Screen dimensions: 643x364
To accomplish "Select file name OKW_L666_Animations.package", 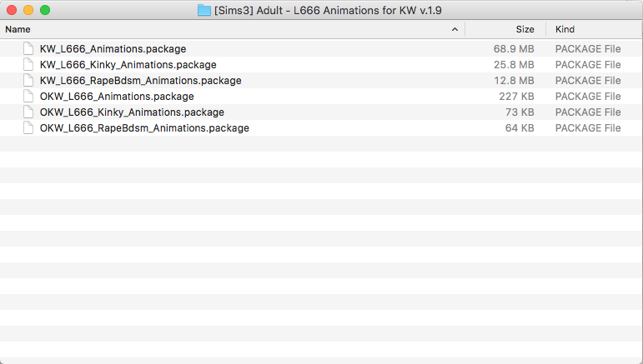I will point(117,97).
